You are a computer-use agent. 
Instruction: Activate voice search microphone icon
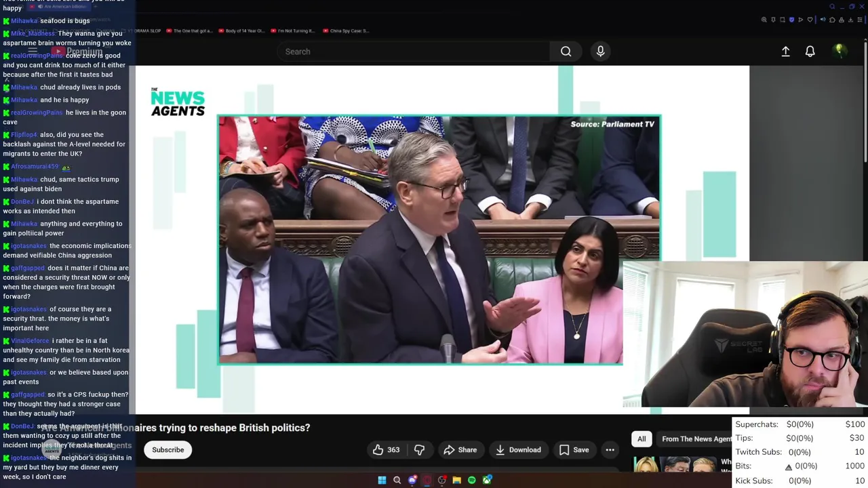click(x=600, y=52)
